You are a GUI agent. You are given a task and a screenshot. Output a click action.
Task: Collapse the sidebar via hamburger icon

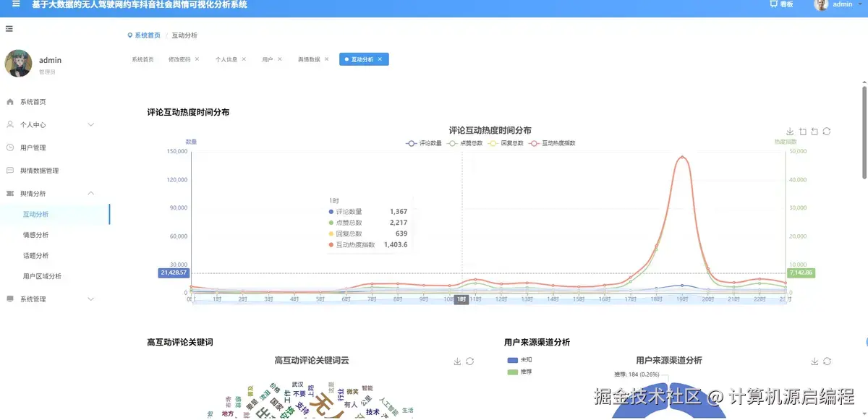click(9, 29)
